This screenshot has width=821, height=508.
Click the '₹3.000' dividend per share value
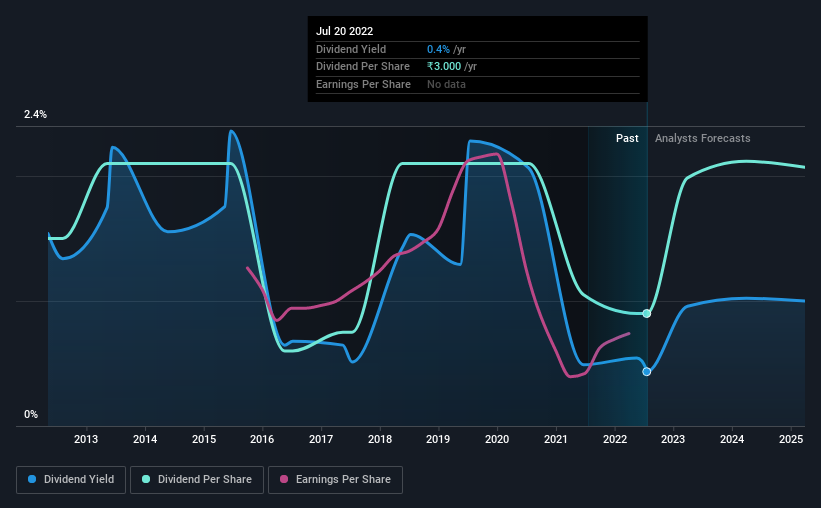[444, 67]
